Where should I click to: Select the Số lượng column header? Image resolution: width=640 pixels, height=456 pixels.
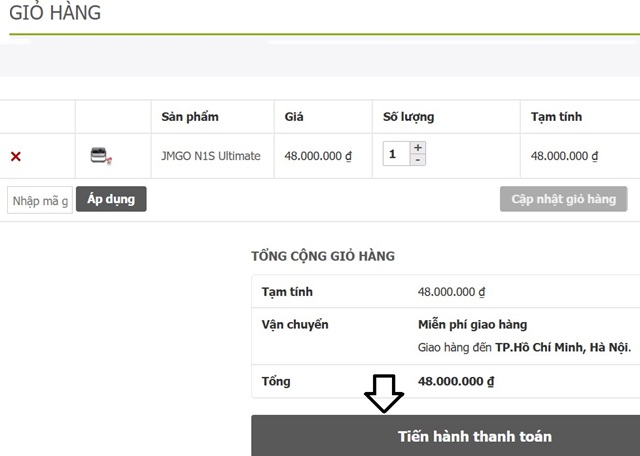[408, 117]
